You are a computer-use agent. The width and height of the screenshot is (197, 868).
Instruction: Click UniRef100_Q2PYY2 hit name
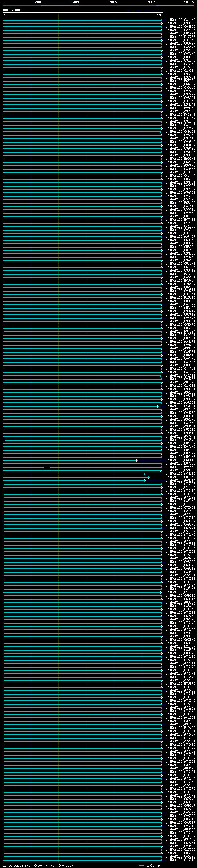pos(180,128)
